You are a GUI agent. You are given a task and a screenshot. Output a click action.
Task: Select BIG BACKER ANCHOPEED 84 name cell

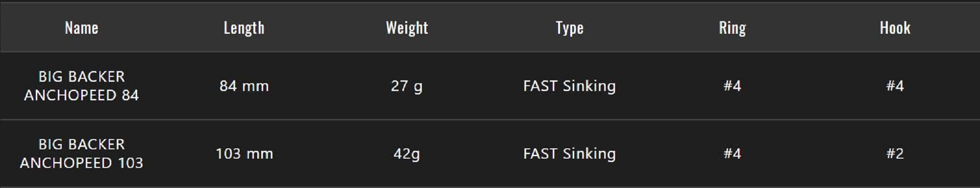81,86
